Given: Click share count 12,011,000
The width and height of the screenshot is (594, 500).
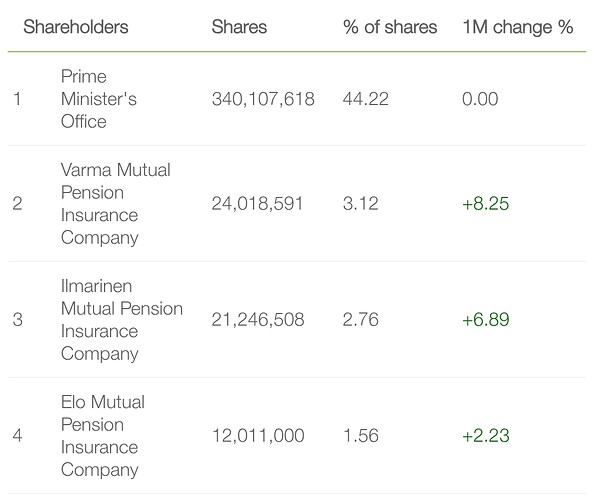Looking at the screenshot, I should point(258,436).
